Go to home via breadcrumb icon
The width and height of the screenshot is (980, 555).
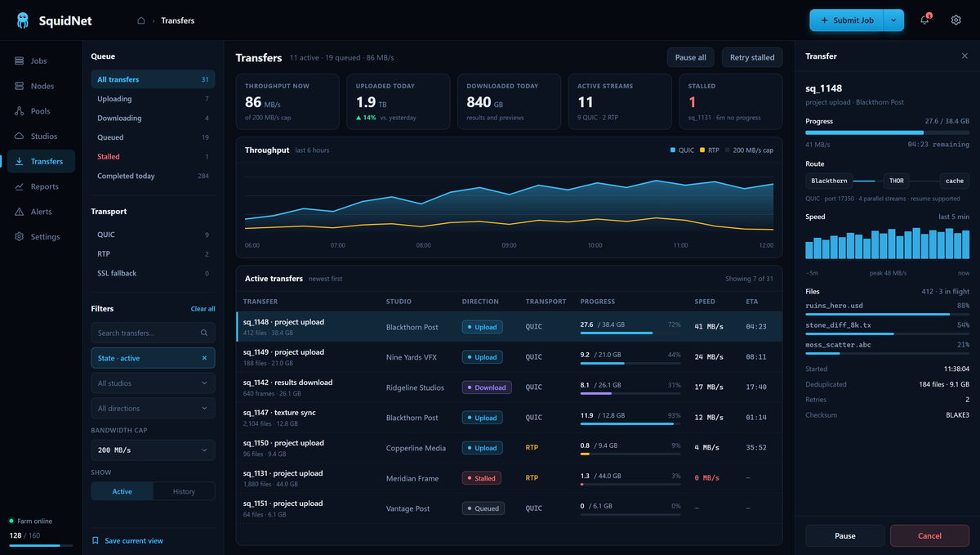(140, 20)
